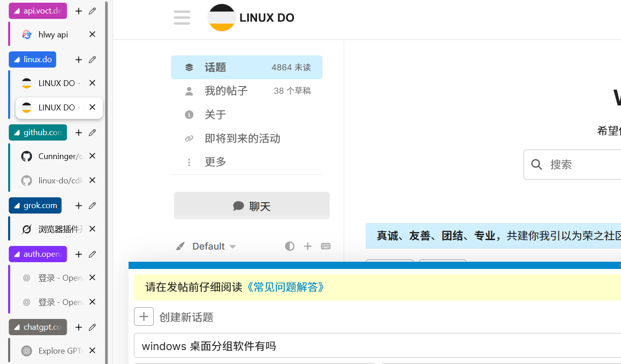Edit the github.com group with the pencil icon

92,132
